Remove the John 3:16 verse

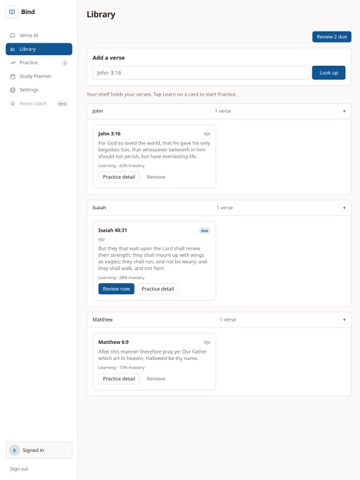pyautogui.click(x=156, y=177)
